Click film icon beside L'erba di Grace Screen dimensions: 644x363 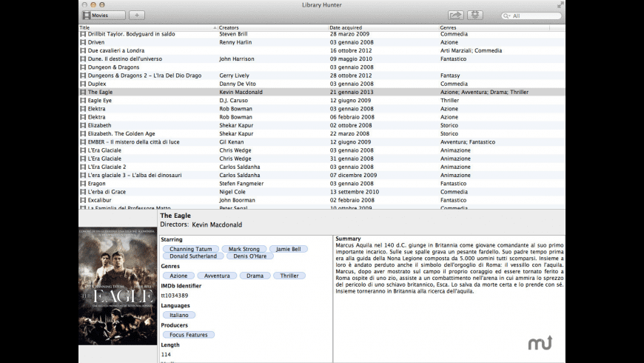click(x=83, y=192)
